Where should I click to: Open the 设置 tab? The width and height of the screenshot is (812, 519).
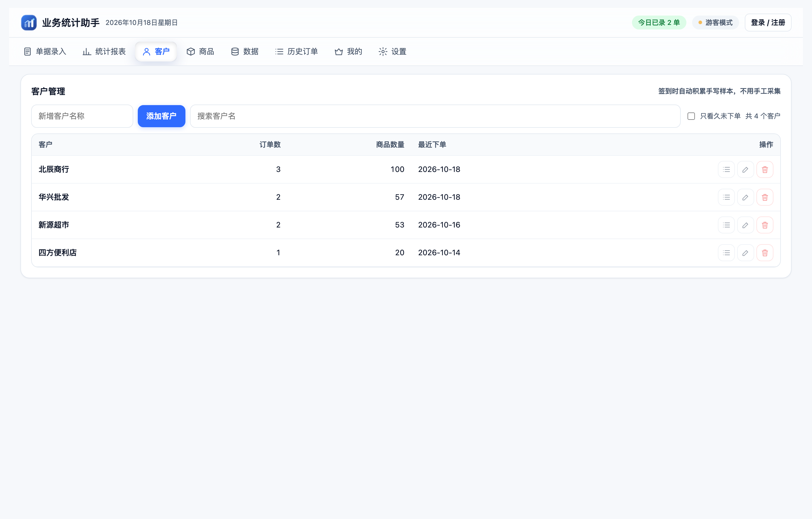(392, 52)
